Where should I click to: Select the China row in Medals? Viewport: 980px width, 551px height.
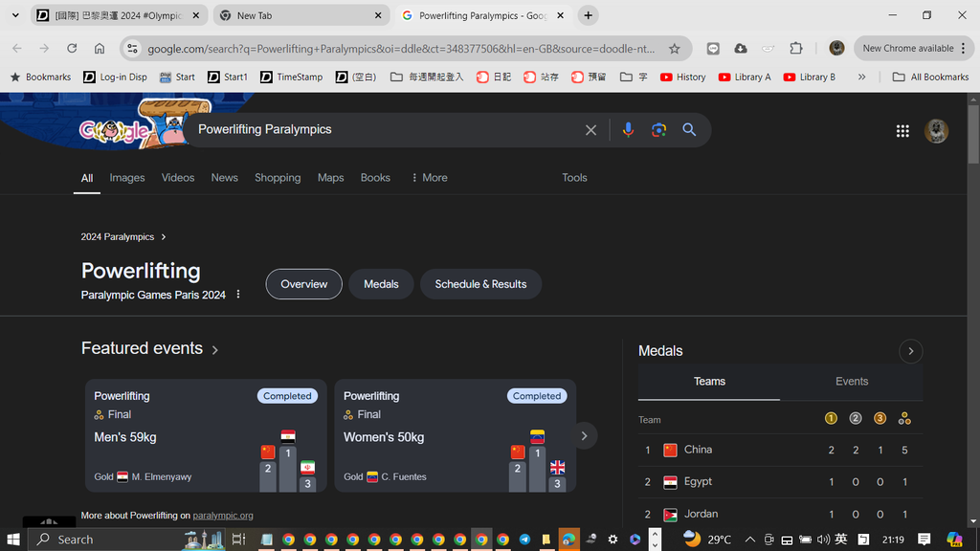point(780,450)
